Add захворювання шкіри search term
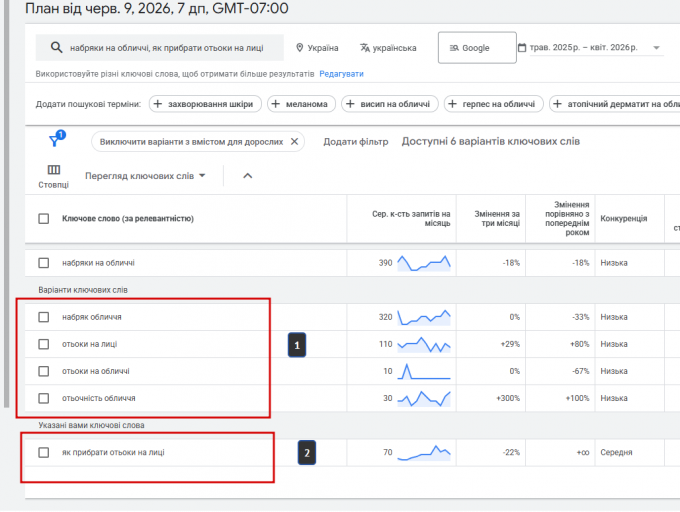This screenshot has height=512, width=680. click(205, 104)
